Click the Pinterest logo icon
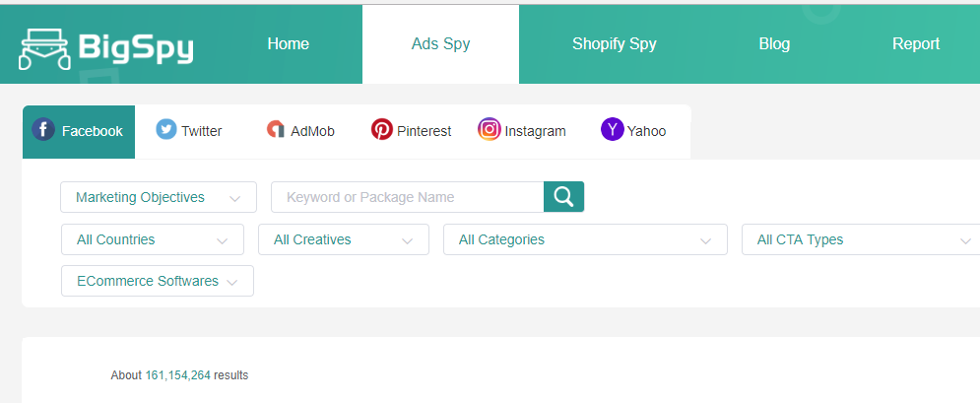 click(x=382, y=129)
